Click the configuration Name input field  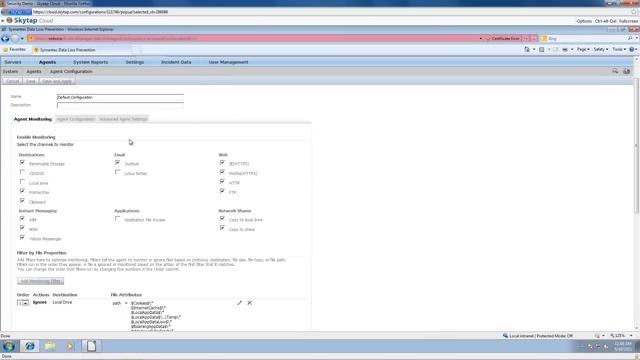tap(120, 98)
